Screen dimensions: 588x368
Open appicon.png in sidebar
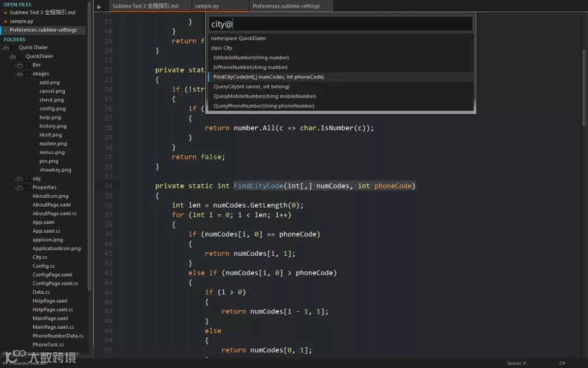(47, 240)
